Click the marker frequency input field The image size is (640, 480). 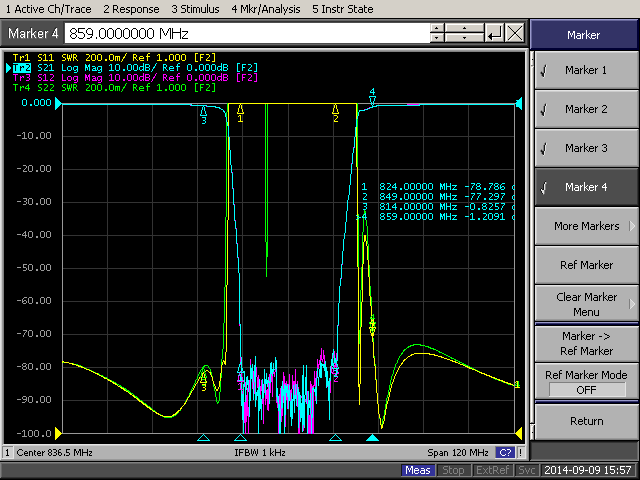click(250, 34)
